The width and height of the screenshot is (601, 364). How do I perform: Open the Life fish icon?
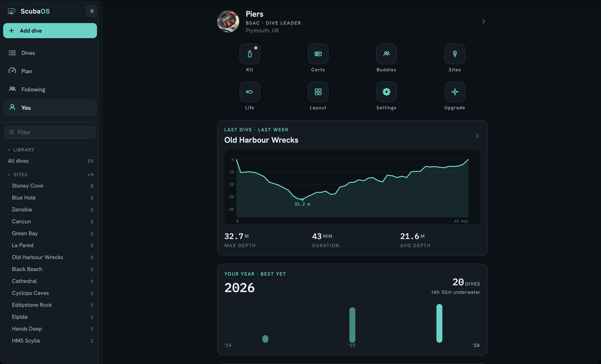(x=250, y=92)
